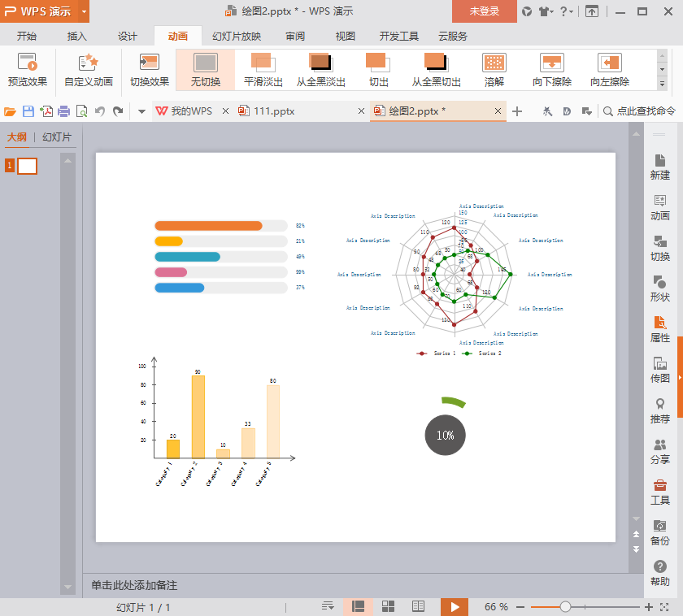Open the Design (设计) ribbon tab
Viewport: 683px width, 616px height.
[x=127, y=36]
